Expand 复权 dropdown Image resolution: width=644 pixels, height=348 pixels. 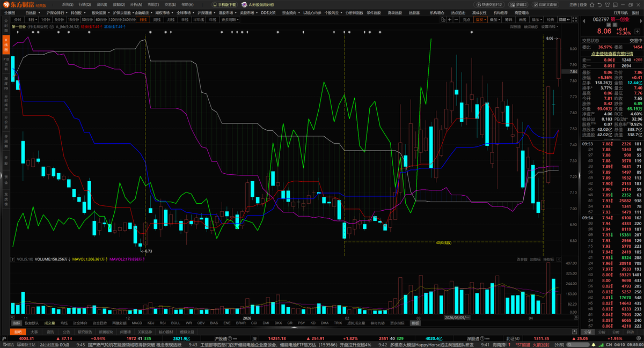coord(485,20)
